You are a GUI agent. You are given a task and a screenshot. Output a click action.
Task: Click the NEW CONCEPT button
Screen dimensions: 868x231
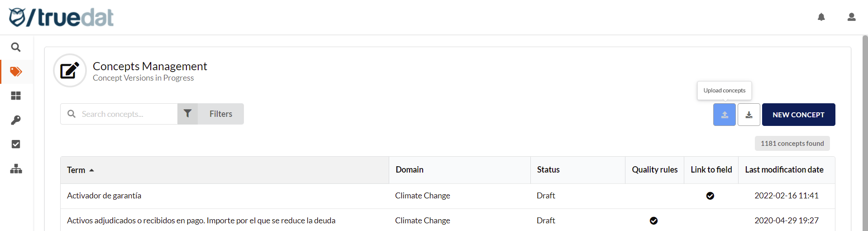pyautogui.click(x=798, y=115)
